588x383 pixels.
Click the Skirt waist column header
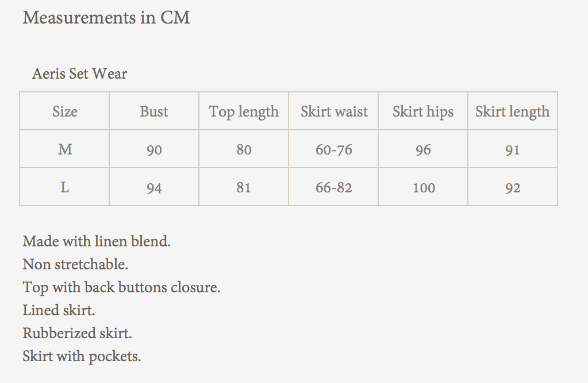[334, 111]
